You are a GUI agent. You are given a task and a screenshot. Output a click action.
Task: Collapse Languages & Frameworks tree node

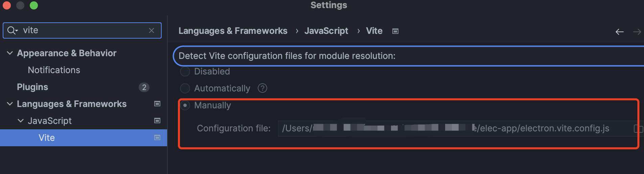click(x=10, y=104)
